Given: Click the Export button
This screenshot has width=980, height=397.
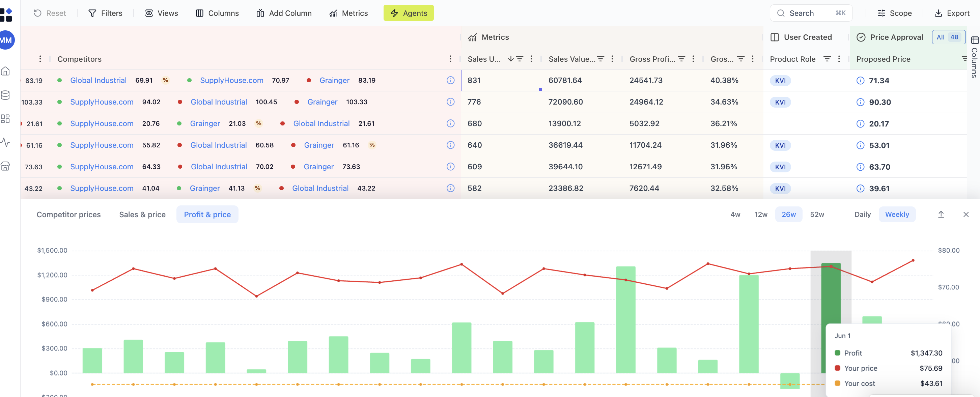Looking at the screenshot, I should point(952,13).
